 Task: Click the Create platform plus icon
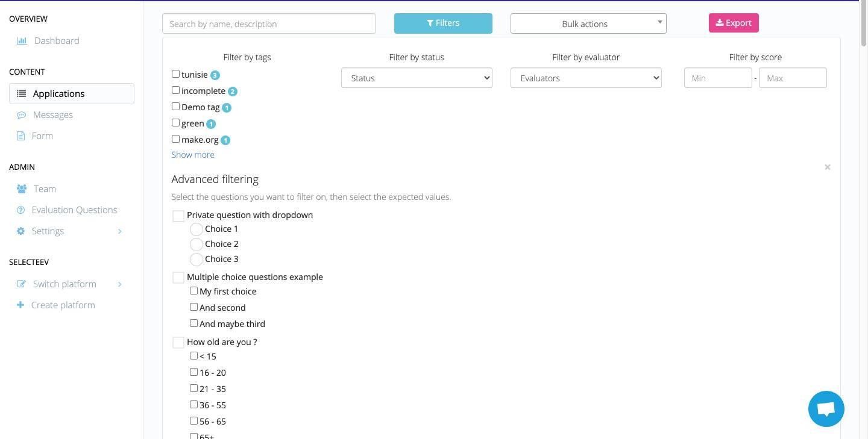pyautogui.click(x=20, y=305)
